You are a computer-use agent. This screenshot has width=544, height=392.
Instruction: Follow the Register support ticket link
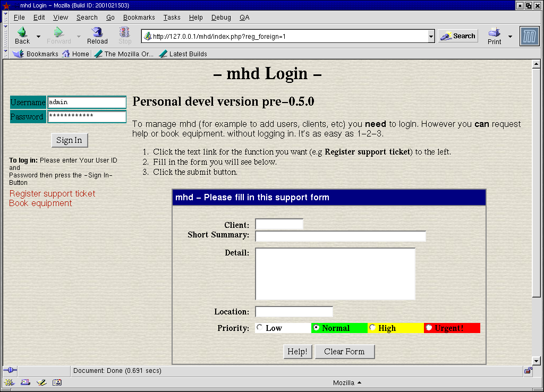pos(52,193)
